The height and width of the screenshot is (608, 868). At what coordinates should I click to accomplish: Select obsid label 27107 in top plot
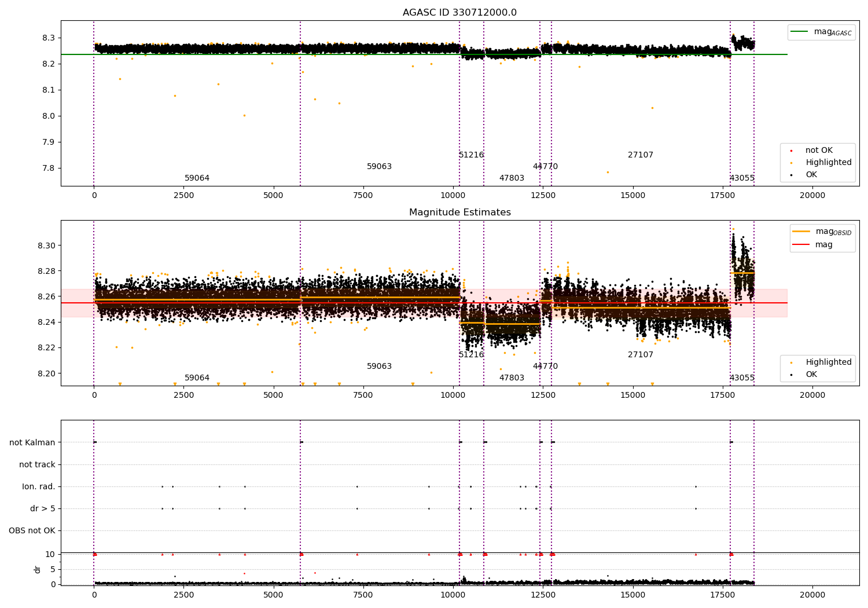641,155
